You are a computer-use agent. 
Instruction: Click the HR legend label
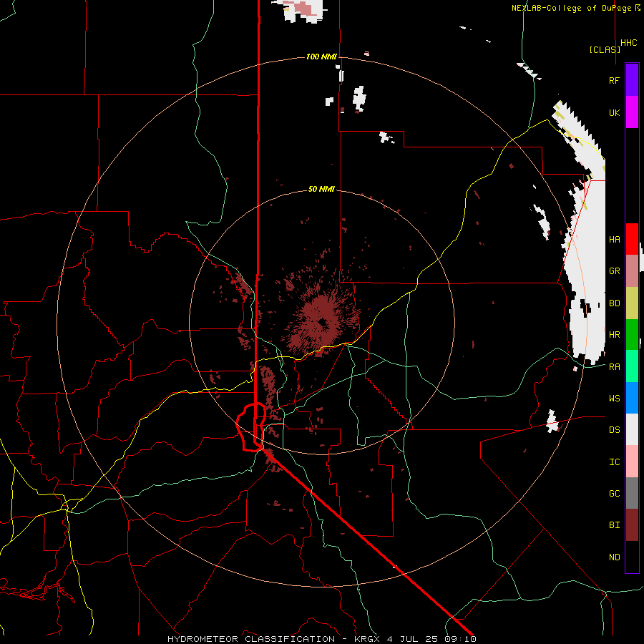[615, 335]
